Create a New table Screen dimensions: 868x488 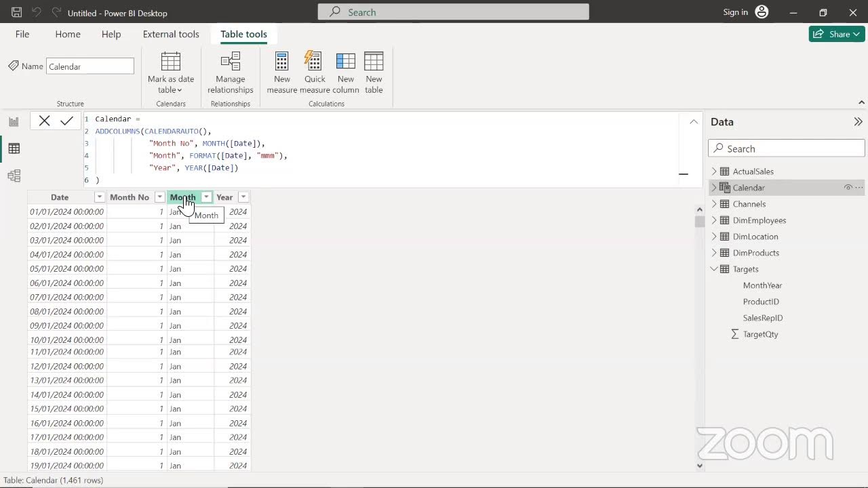tap(374, 73)
